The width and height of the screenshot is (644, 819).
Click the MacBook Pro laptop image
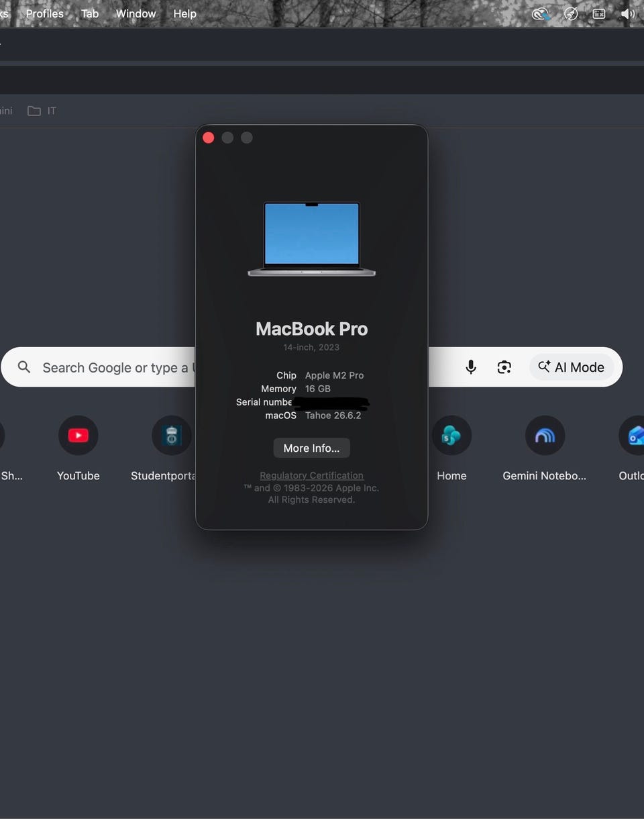coord(311,240)
